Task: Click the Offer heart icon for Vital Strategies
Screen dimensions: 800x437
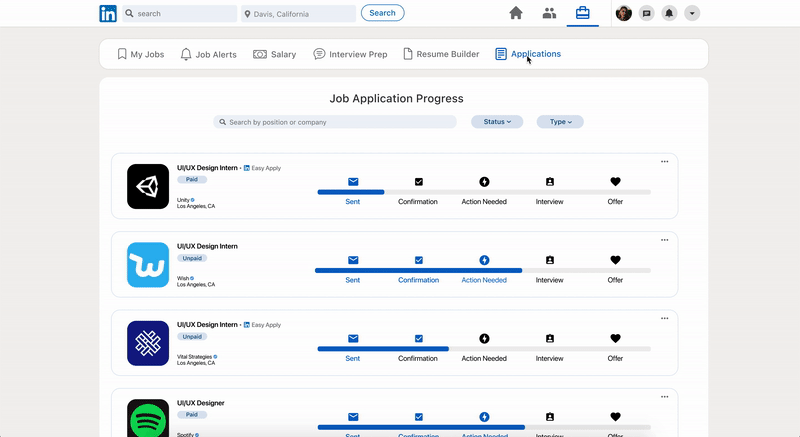Action: [615, 339]
